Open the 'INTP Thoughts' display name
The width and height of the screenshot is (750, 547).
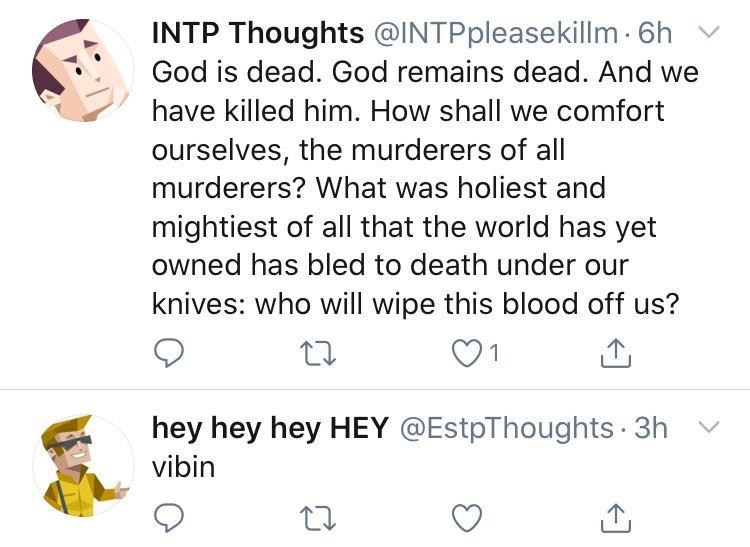257,33
